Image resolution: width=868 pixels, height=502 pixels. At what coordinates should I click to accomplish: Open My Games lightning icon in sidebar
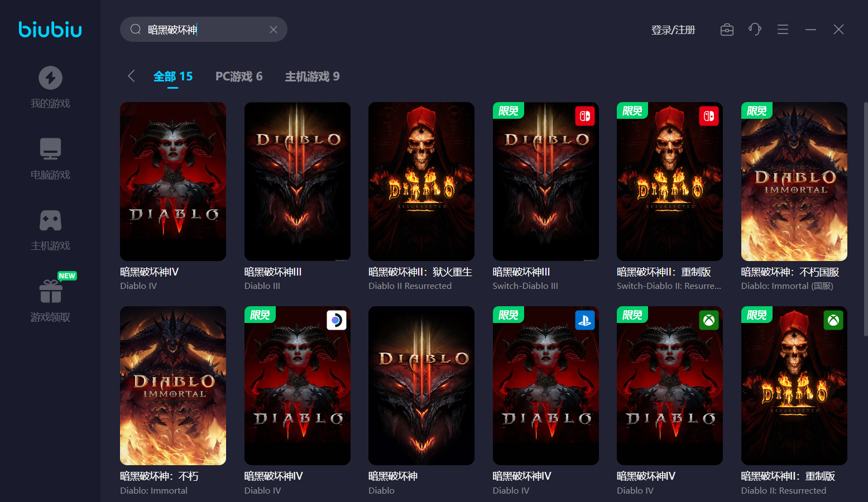[50, 78]
